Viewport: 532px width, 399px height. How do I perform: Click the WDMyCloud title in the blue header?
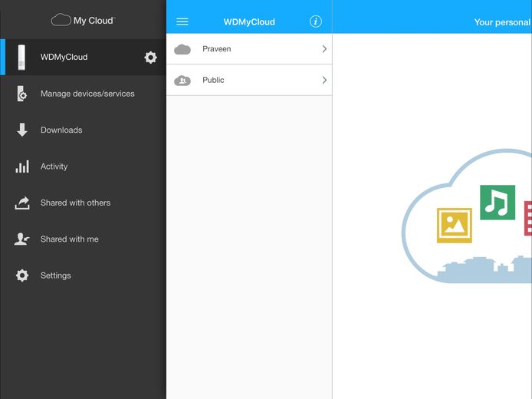click(249, 22)
